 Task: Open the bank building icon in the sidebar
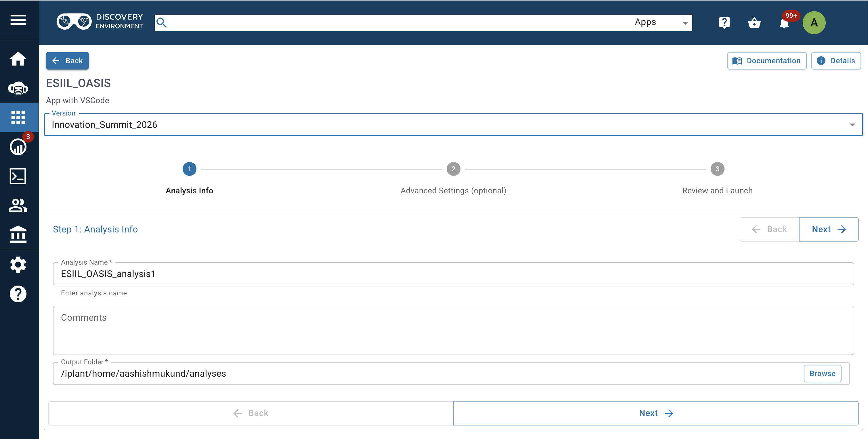18,235
